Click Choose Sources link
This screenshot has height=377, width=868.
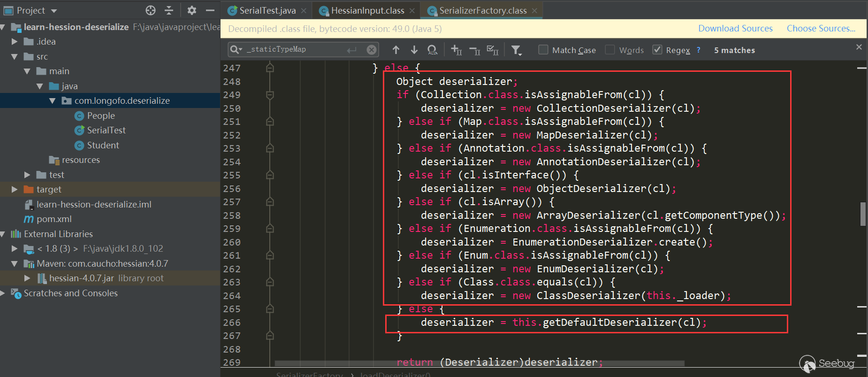click(821, 29)
